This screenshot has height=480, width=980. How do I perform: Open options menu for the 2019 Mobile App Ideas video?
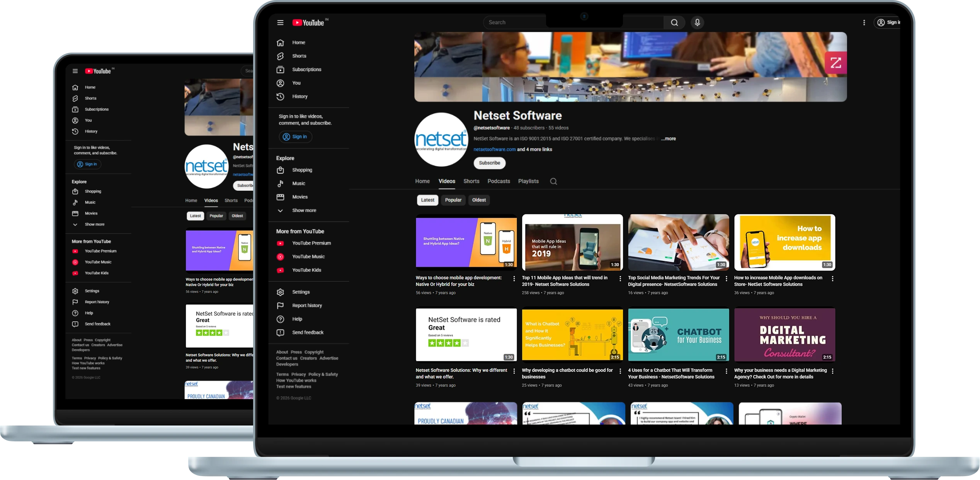pyautogui.click(x=620, y=278)
